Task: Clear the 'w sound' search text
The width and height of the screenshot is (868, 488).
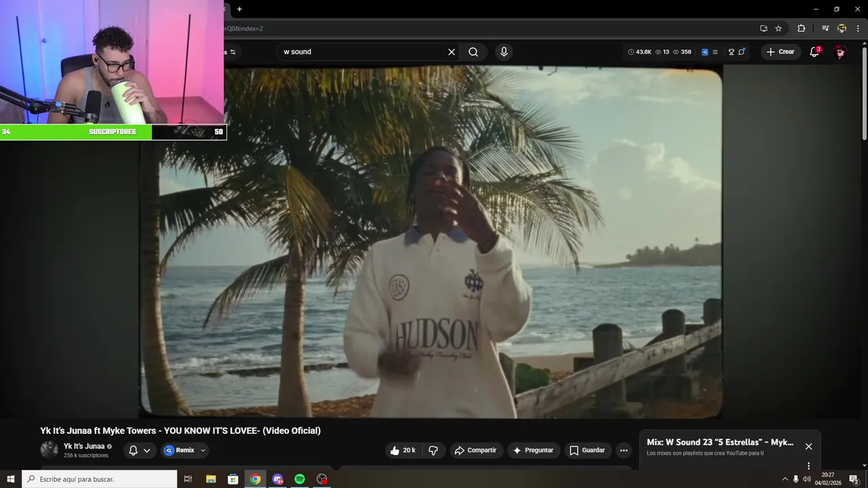Action: coord(452,52)
